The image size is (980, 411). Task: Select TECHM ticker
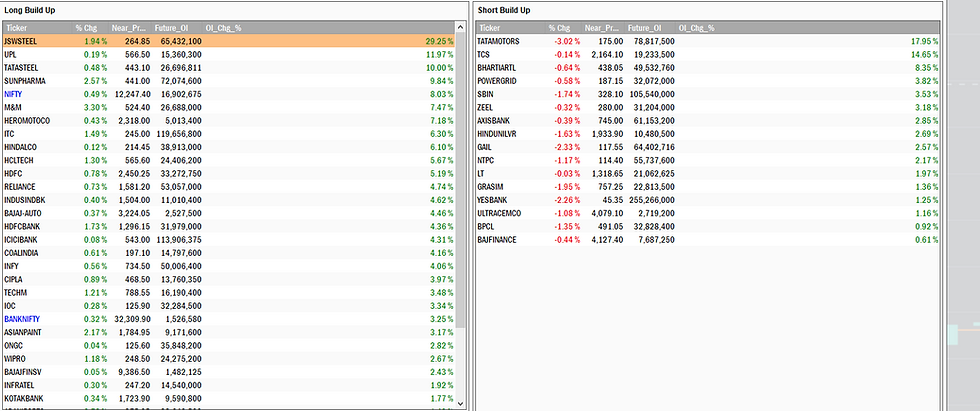coord(15,292)
